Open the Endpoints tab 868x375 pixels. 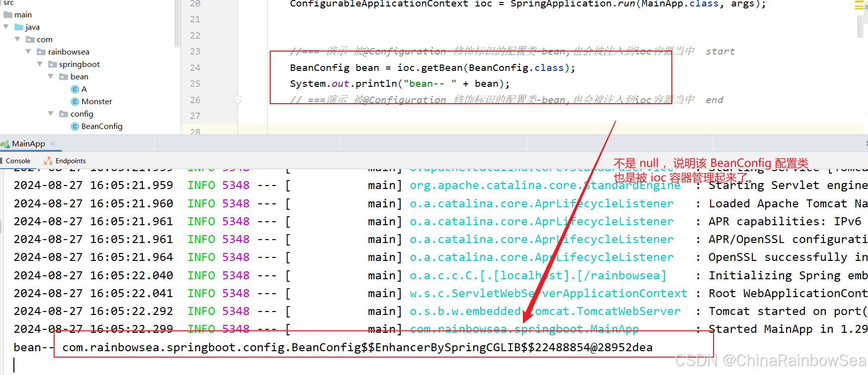click(x=71, y=161)
